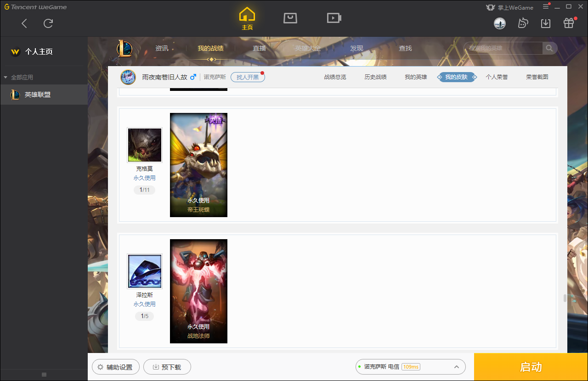Click the 找人开黑 button

pyautogui.click(x=248, y=77)
